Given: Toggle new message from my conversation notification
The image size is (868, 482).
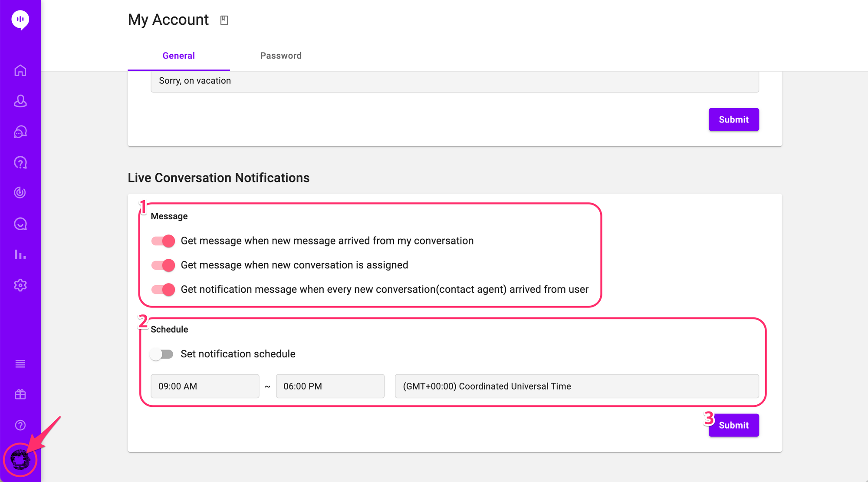Looking at the screenshot, I should coord(163,241).
